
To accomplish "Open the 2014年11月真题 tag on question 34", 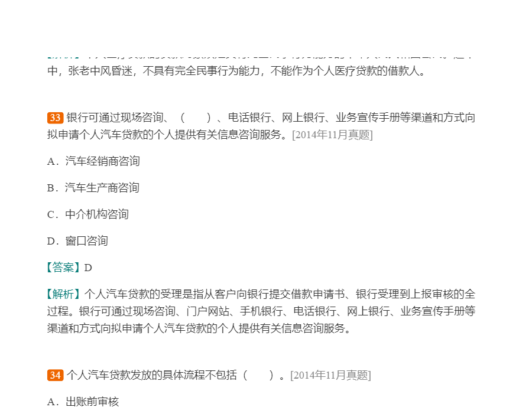I will [330, 376].
